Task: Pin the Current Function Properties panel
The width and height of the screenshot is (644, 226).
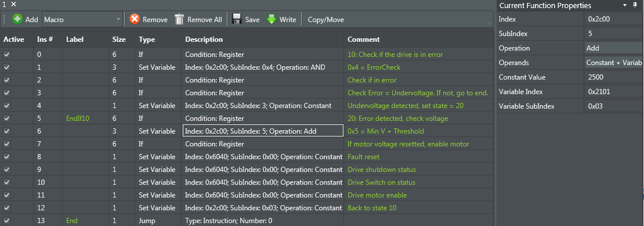Action: tap(635, 5)
